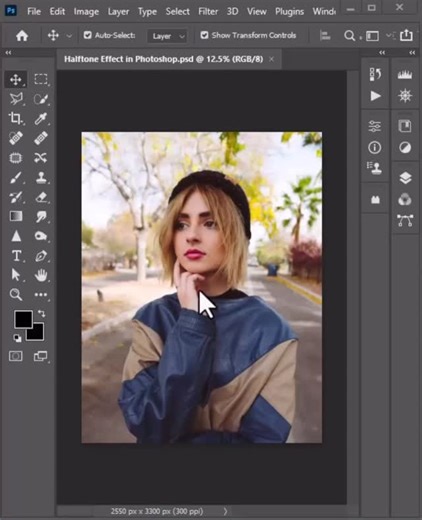This screenshot has height=520, width=422.
Task: Select the Patch tool
Action: (16, 158)
